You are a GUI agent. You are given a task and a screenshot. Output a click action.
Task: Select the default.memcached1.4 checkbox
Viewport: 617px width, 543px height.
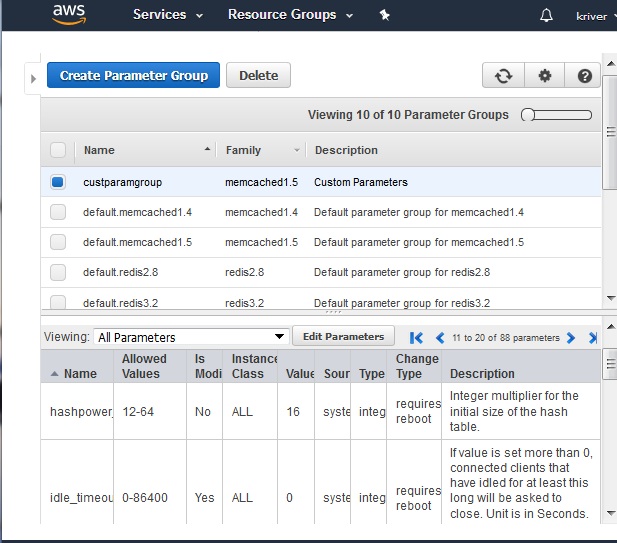[x=58, y=212]
